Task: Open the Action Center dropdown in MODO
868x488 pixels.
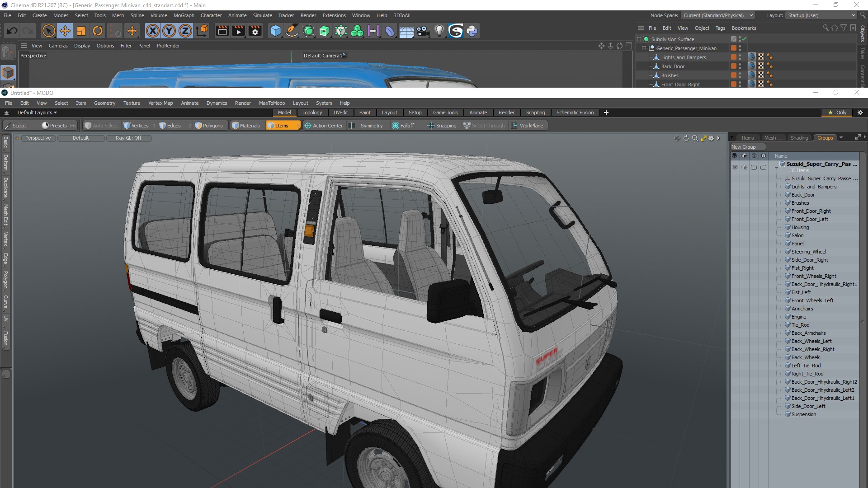Action: click(x=324, y=126)
